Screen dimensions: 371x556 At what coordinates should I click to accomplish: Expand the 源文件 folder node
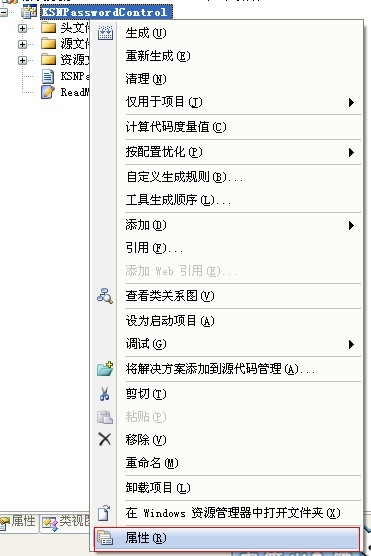(x=22, y=44)
